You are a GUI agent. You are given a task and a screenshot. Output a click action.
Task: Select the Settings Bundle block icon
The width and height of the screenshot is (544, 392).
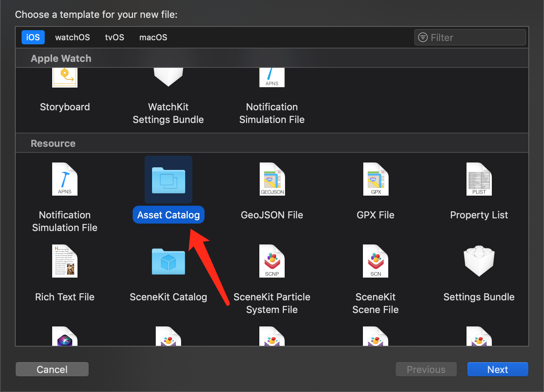pos(479,261)
